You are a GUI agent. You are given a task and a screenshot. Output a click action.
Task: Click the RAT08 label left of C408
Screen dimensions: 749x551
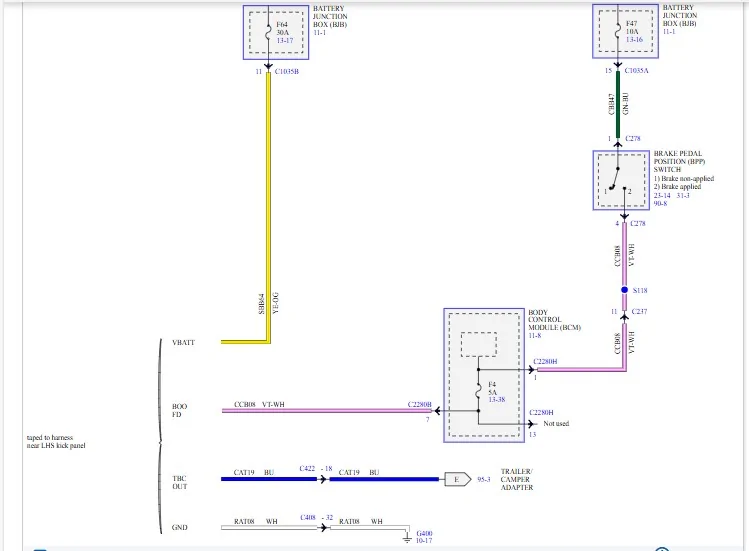pyautogui.click(x=244, y=522)
